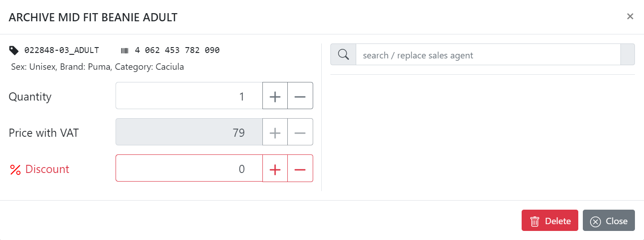Click the magnifier search icon
Viewport: 644px width, 240px height.
coord(344,55)
